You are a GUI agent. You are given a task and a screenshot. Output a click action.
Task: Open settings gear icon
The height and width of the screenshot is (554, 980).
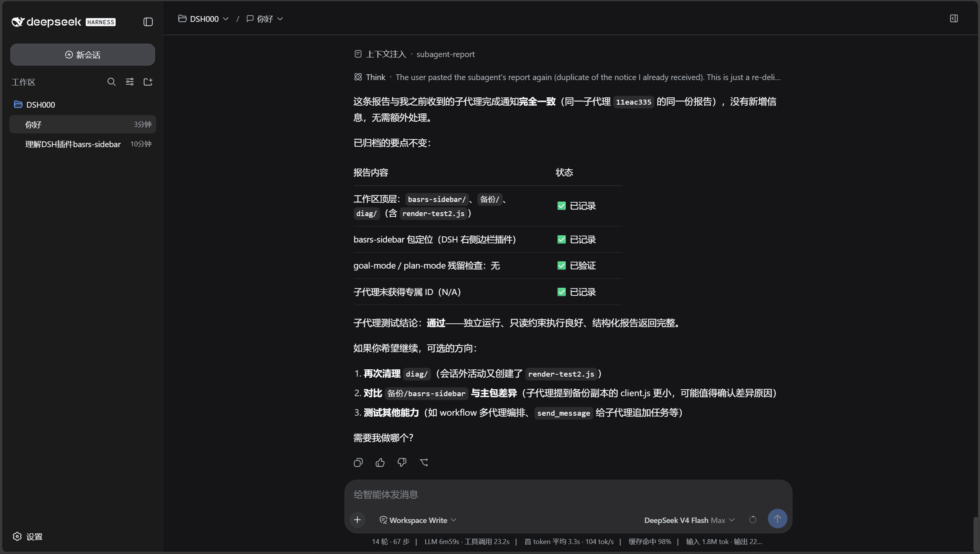(x=17, y=536)
